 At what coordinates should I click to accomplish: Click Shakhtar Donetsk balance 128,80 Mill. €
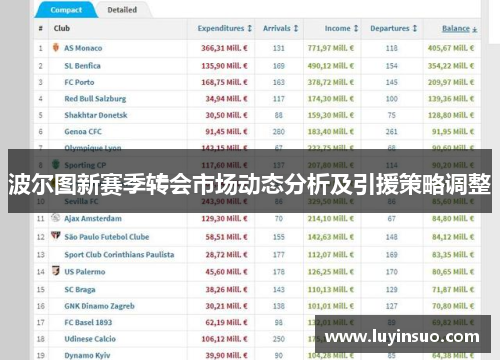point(451,115)
